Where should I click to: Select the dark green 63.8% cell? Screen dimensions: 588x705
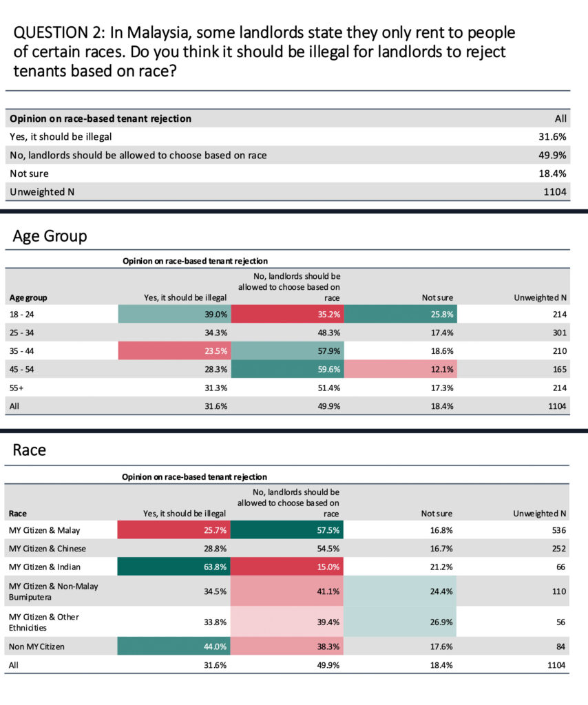[174, 567]
